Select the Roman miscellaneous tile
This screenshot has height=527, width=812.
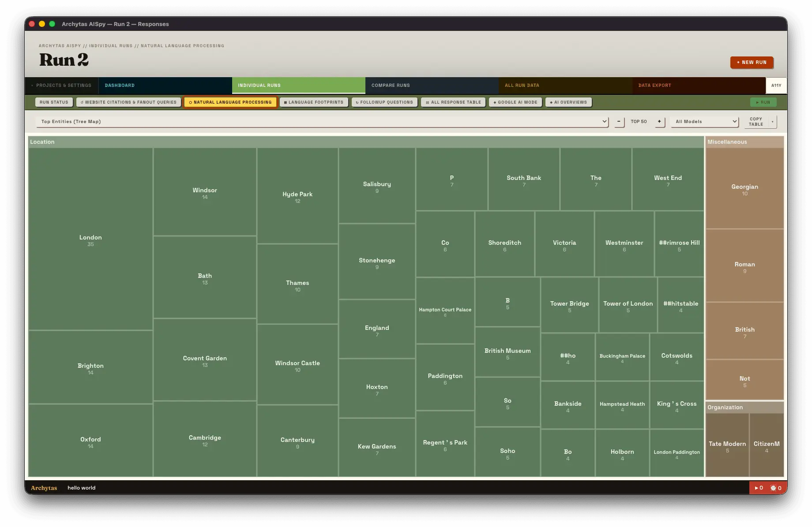[744, 266]
